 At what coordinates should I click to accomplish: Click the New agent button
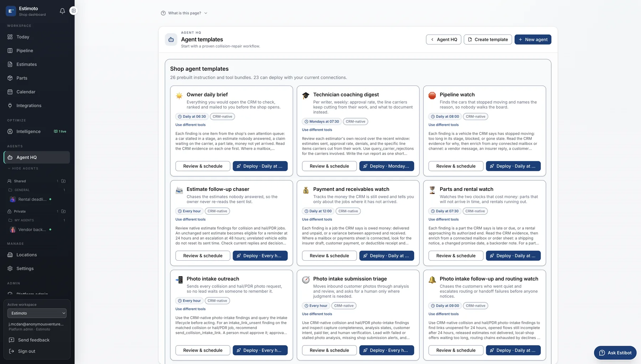(533, 40)
